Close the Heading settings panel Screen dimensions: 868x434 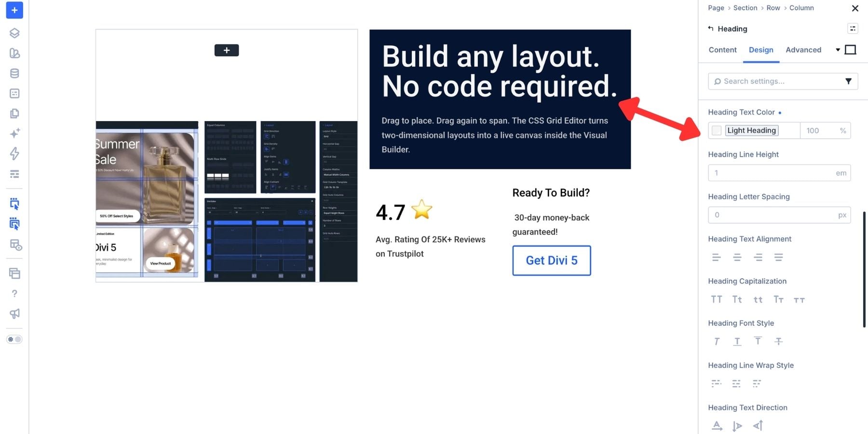(855, 8)
